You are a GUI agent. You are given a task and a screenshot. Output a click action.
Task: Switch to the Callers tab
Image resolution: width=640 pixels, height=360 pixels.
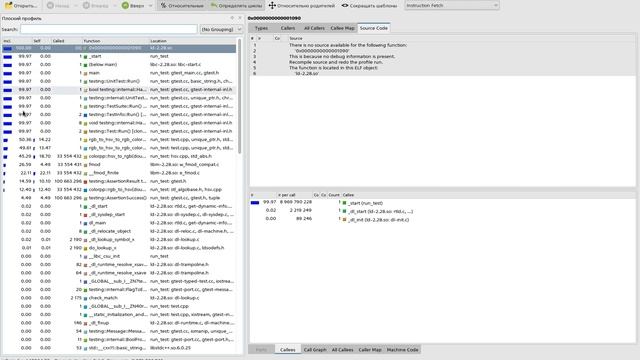pyautogui.click(x=288, y=28)
